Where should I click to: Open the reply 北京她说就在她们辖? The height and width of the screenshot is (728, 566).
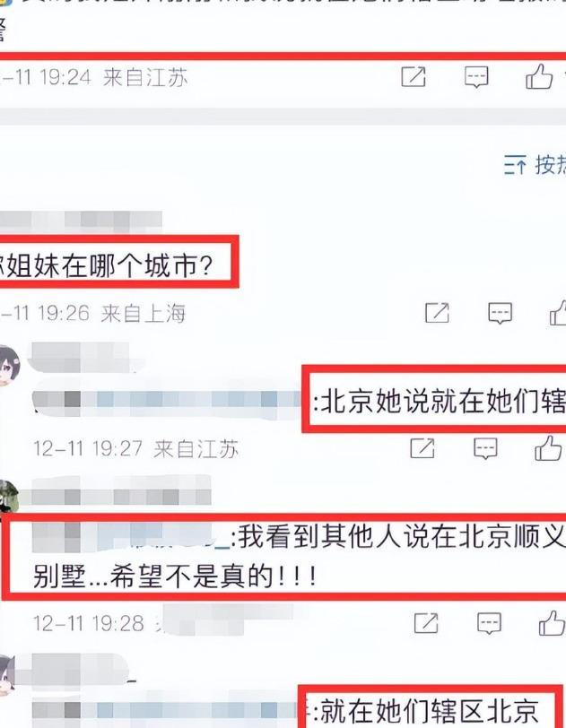point(440,401)
